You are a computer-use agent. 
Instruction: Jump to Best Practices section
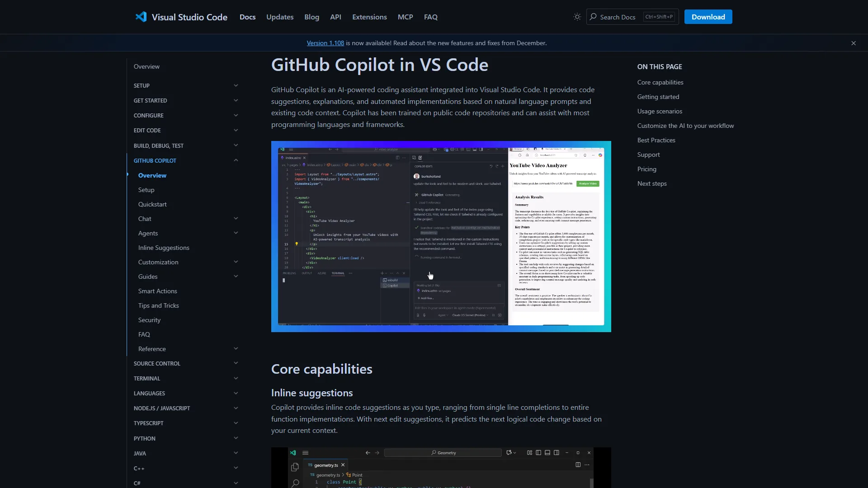tap(656, 140)
